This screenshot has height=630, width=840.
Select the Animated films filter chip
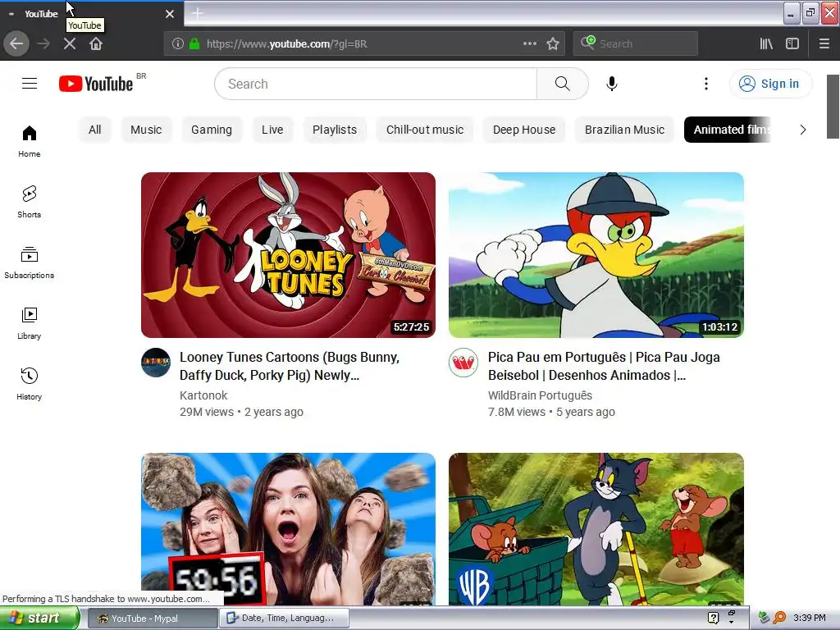(728, 130)
